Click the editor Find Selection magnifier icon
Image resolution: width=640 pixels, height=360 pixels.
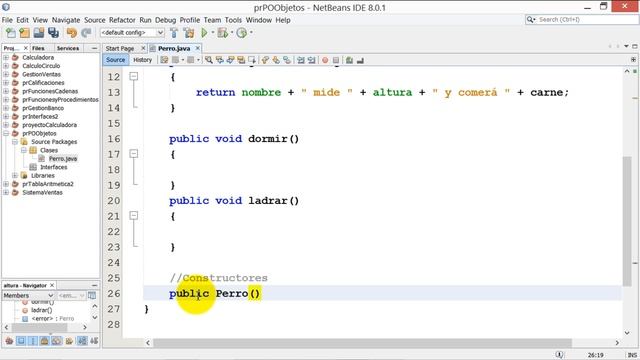[x=209, y=60]
